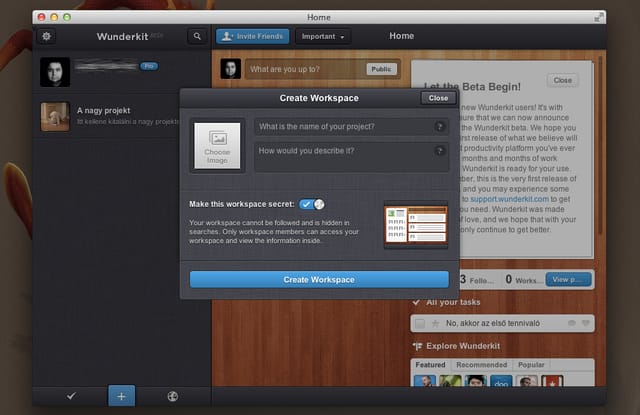
Task: Click the 'How would you describe it?' field
Action: (351, 157)
